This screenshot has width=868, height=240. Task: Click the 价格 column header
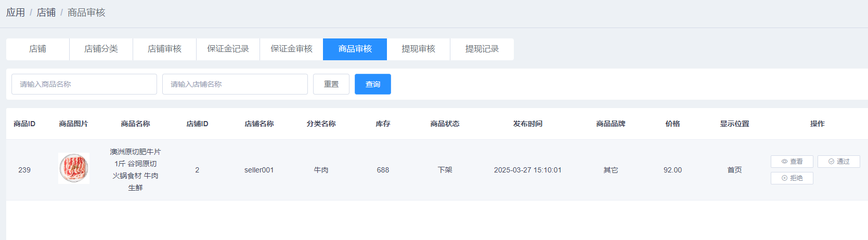tap(672, 124)
